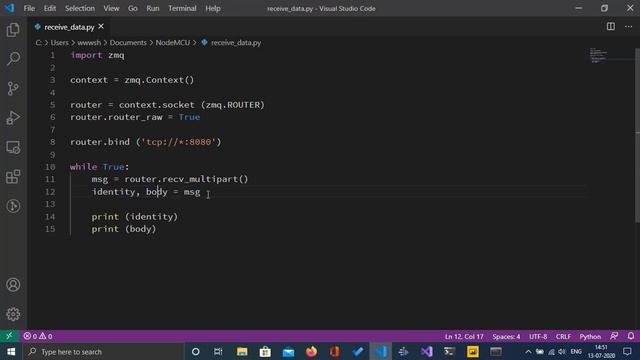Expand the Users breadcrumb segment
Image resolution: width=640 pixels, height=360 pixels.
coord(59,42)
